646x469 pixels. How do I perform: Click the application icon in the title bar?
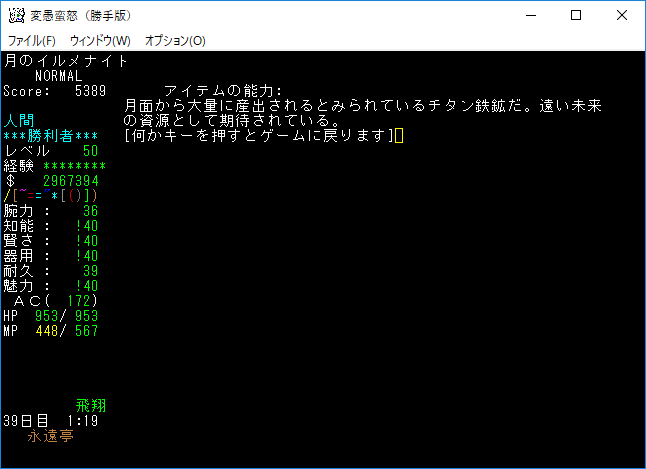pos(15,16)
